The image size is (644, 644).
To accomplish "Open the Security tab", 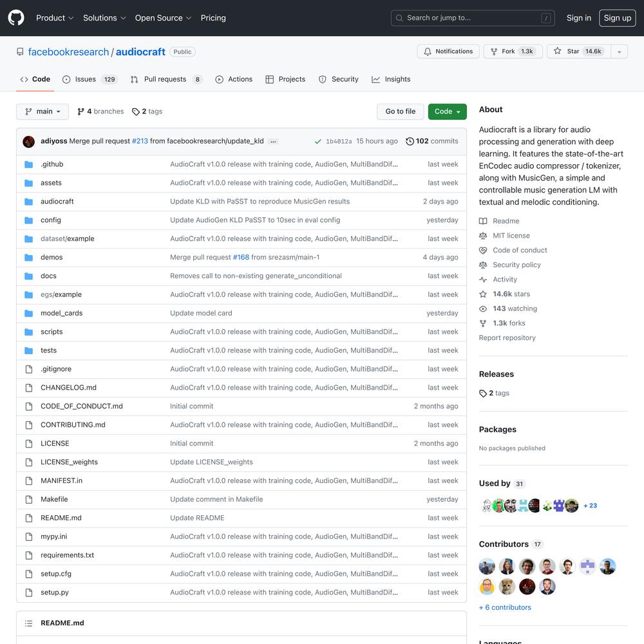I will [x=339, y=79].
